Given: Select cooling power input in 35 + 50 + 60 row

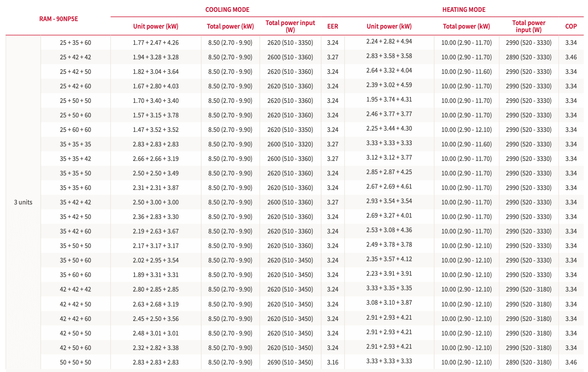Looking at the screenshot, I should pos(290,260).
